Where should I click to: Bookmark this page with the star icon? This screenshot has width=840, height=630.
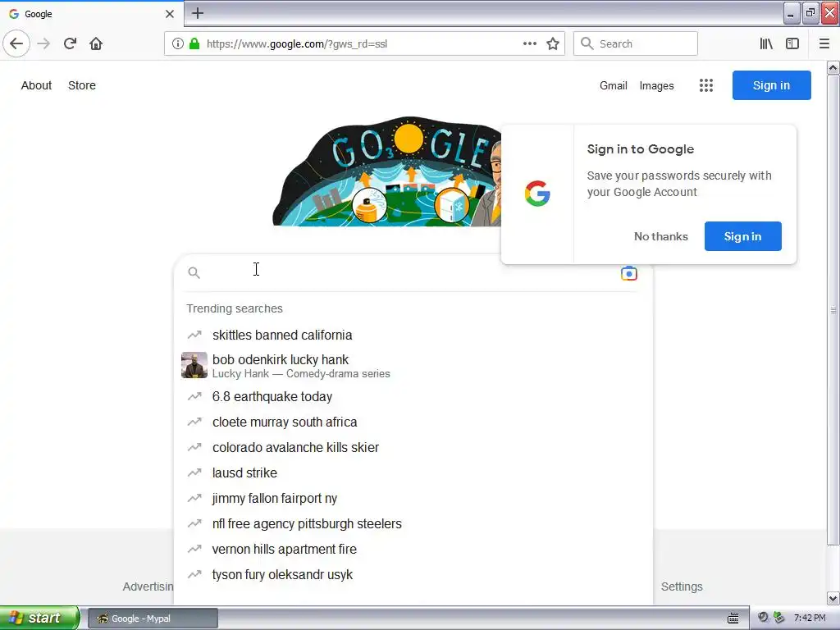tap(553, 43)
